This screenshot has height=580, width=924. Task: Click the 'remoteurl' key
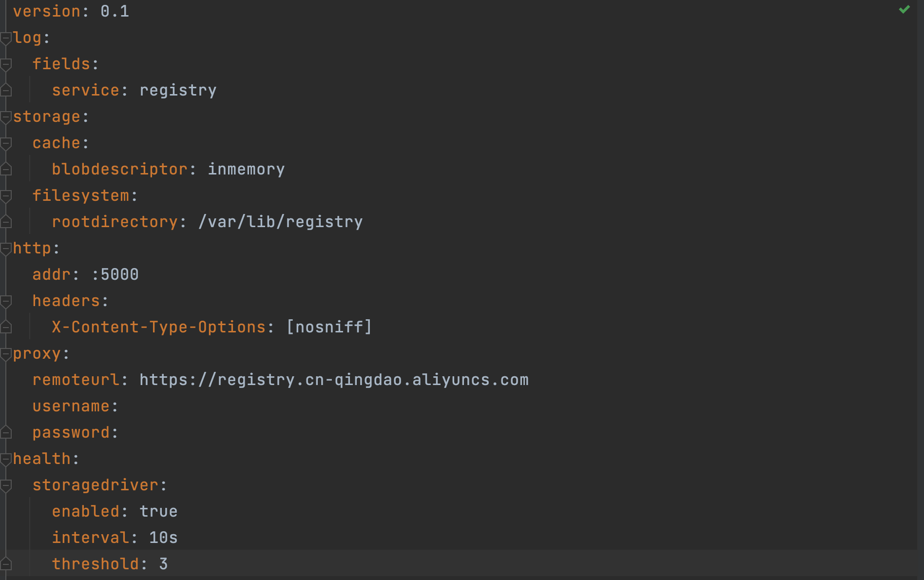(x=76, y=380)
